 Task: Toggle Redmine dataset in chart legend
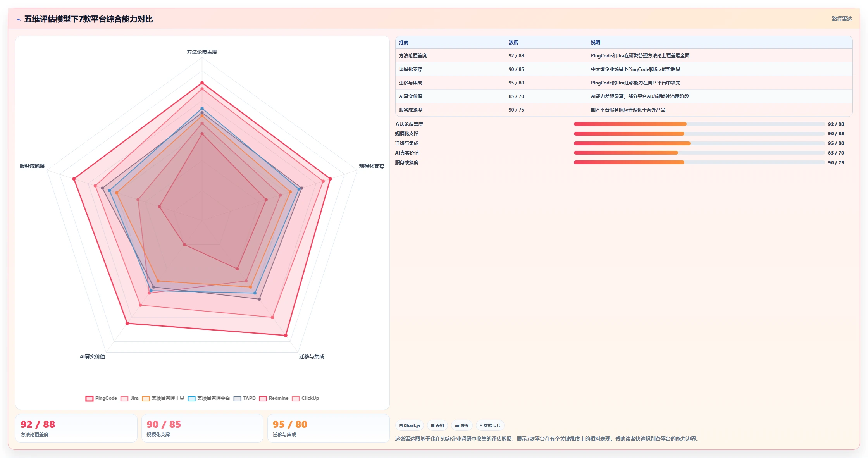(x=274, y=398)
